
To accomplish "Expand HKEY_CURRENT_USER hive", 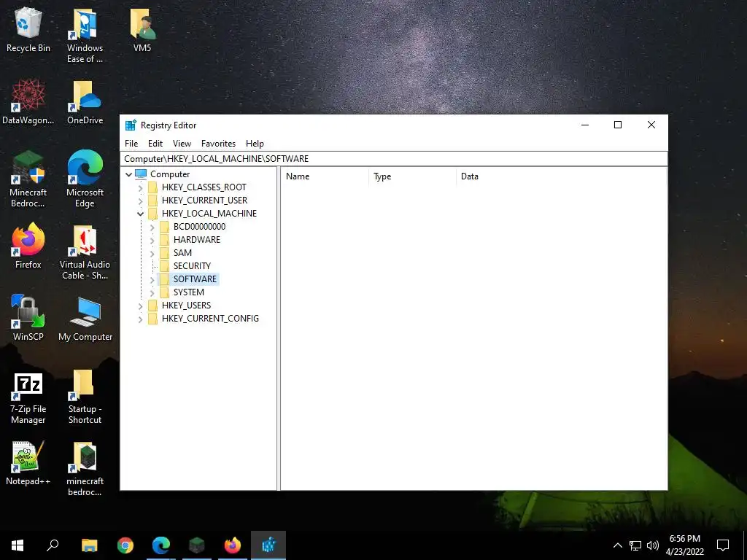I will (x=141, y=201).
